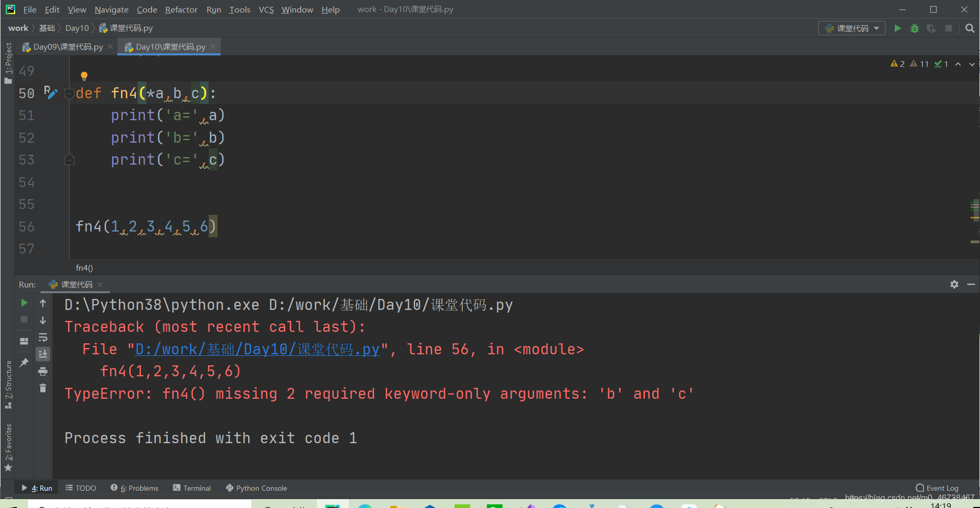Select 课堂代码 tab in Run panel
Screen dimensions: 980x508
coord(76,284)
